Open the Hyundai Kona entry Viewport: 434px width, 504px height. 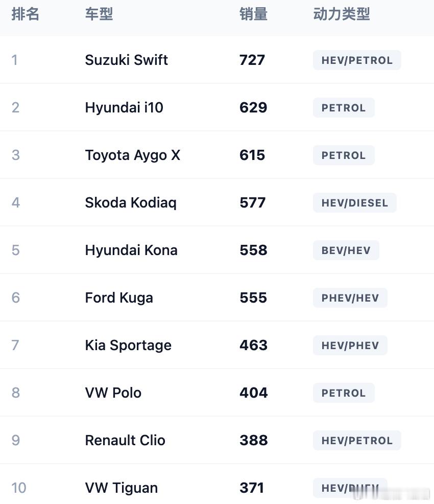[x=131, y=250]
